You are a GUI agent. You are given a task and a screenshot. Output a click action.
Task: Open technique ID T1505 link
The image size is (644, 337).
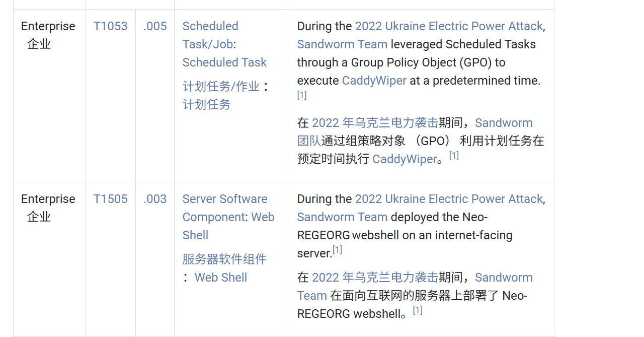[x=110, y=199]
